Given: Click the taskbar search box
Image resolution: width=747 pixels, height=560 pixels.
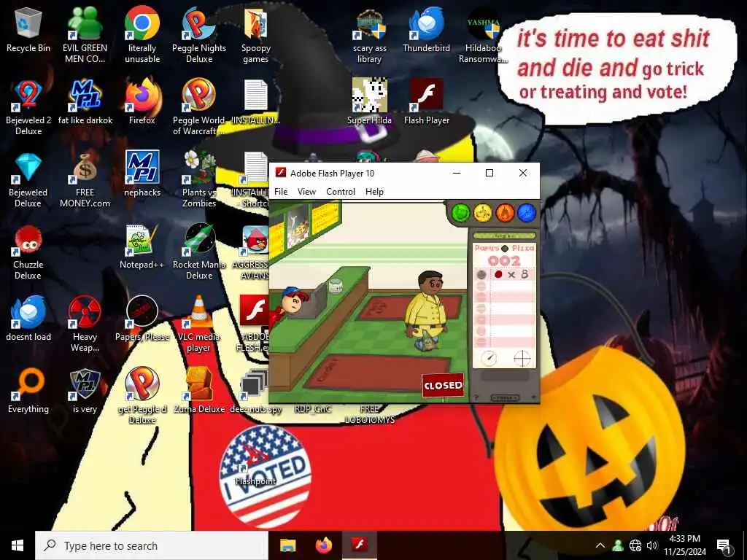Looking at the screenshot, I should click(x=152, y=545).
